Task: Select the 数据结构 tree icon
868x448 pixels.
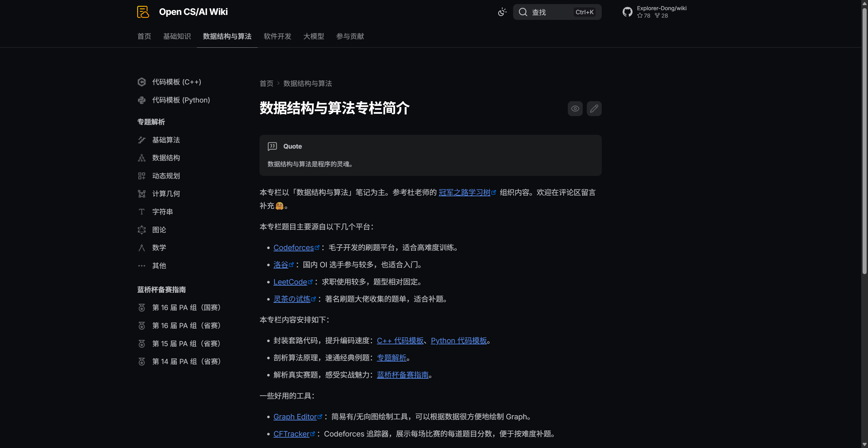Action: point(142,158)
